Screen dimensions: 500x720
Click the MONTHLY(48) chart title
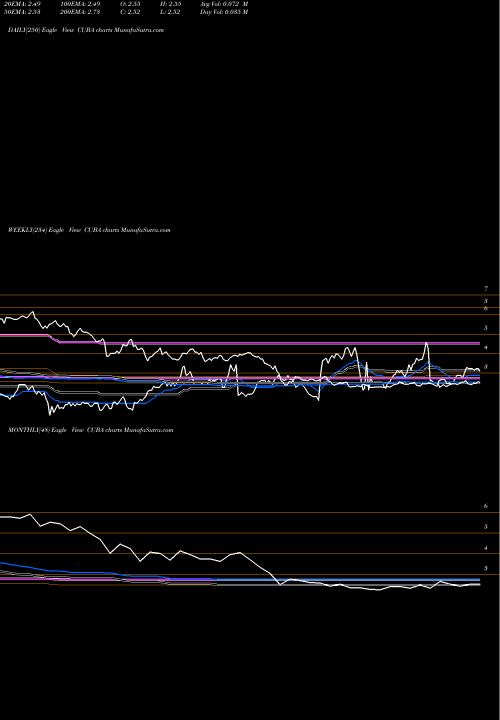(x=90, y=430)
